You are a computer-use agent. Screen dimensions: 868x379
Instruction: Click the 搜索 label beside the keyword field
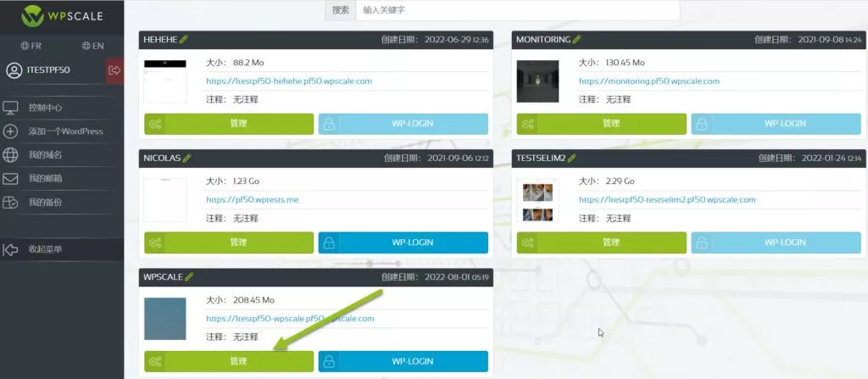tap(341, 10)
